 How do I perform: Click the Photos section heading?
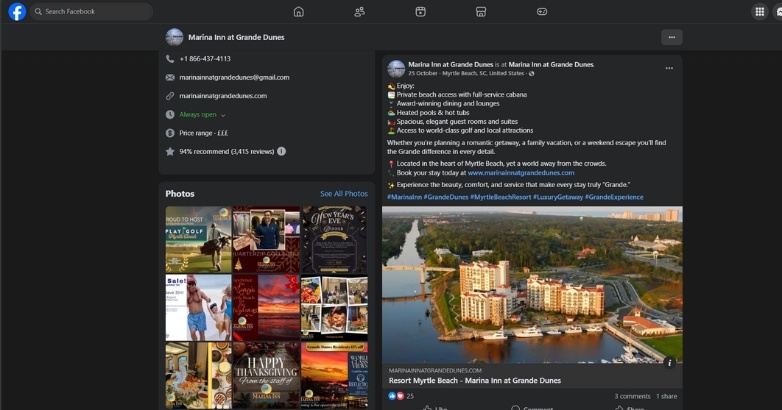(180, 194)
